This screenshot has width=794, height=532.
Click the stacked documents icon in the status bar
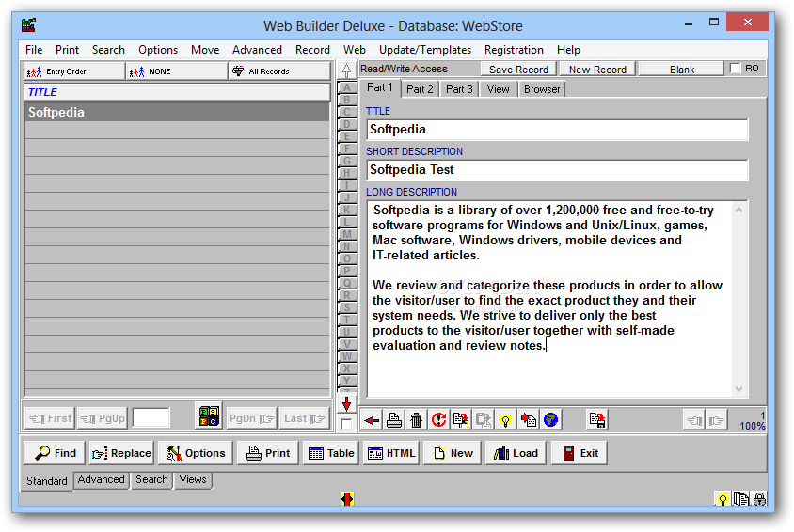tap(741, 499)
